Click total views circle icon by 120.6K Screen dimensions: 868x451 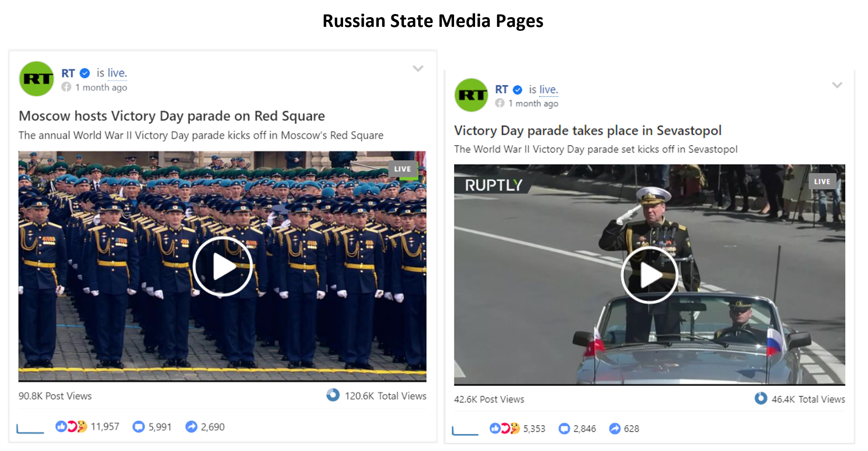[x=333, y=395]
